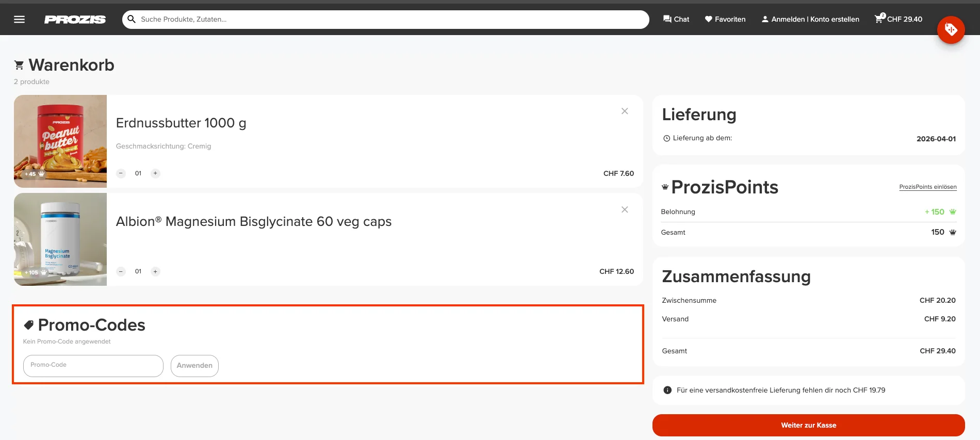
Task: Focus the product search field
Action: pos(385,19)
